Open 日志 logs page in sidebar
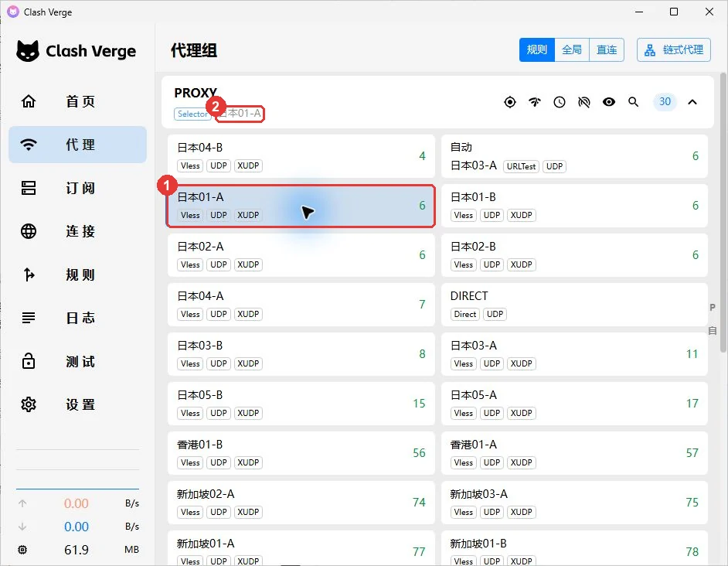This screenshot has width=728, height=566. [77, 318]
